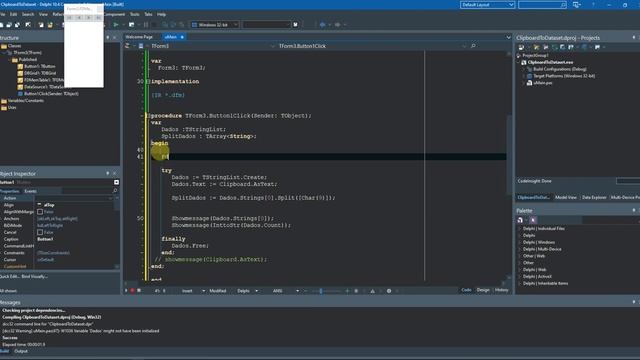This screenshot has width=640, height=360.
Task: Click the help question mark in title bar
Action: pyautogui.click(x=593, y=4)
